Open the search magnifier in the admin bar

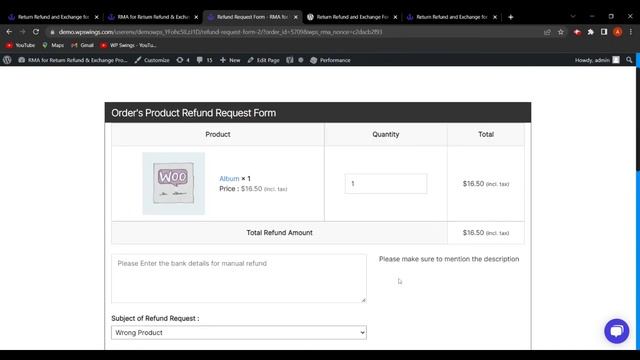[x=629, y=60]
